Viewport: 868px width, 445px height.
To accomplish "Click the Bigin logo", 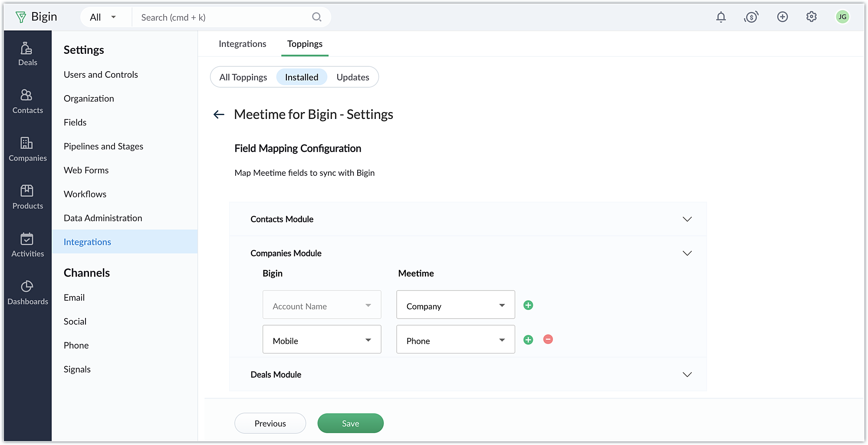I will (x=36, y=17).
